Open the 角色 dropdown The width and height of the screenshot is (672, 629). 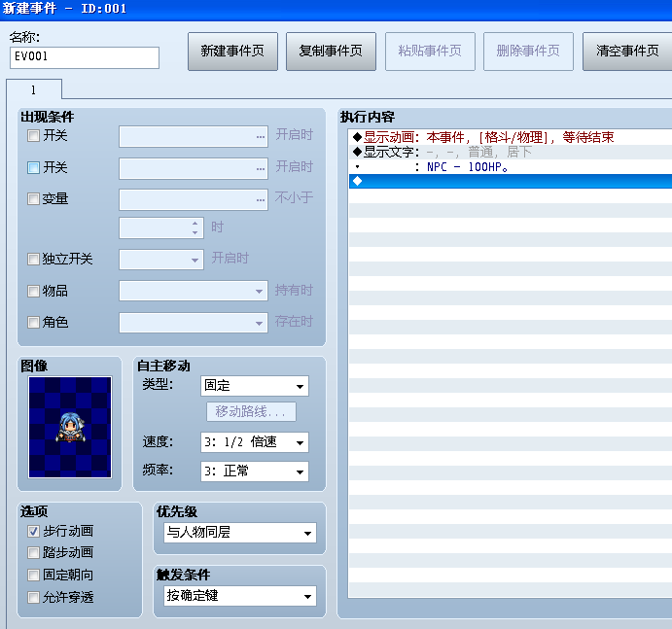(x=194, y=323)
